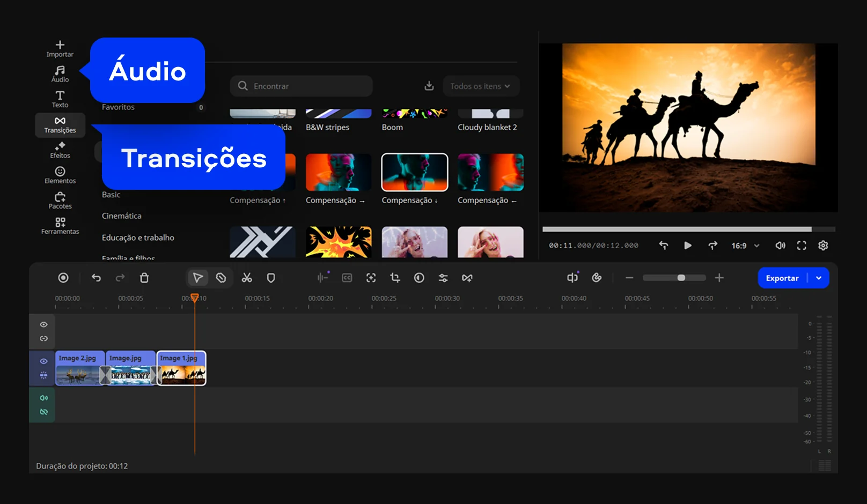Open the Exportar arrow dropdown

pos(819,278)
